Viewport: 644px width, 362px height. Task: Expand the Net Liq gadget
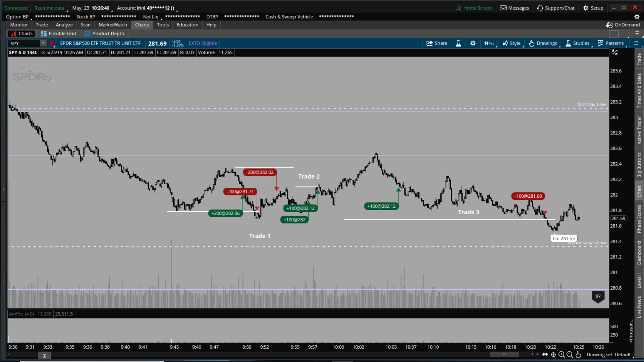click(x=151, y=17)
